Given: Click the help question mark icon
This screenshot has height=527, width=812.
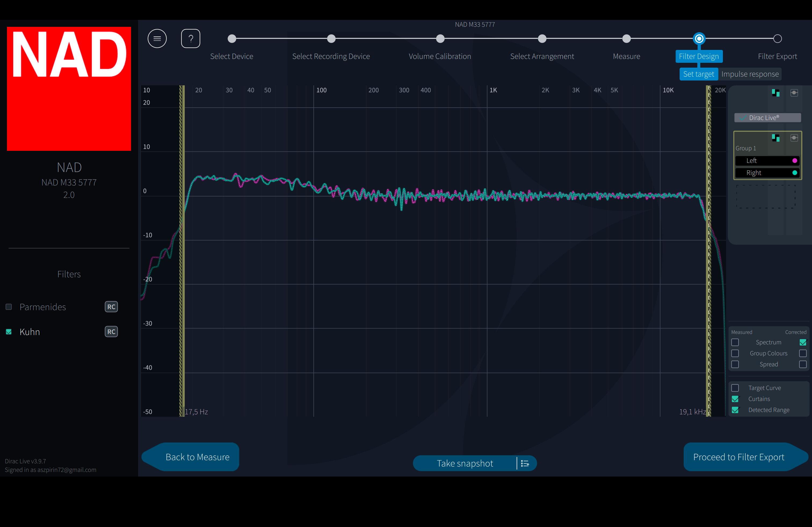Looking at the screenshot, I should coord(190,39).
